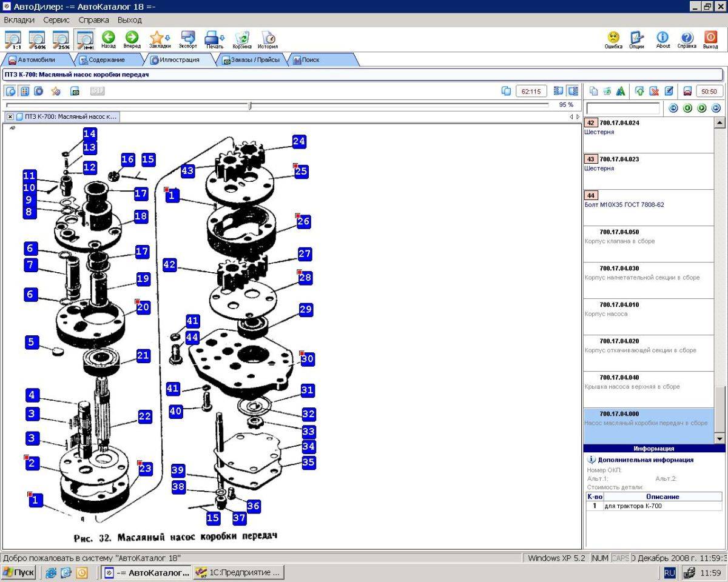Open the Справка menu in menu bar
This screenshot has height=582, width=728.
93,20
